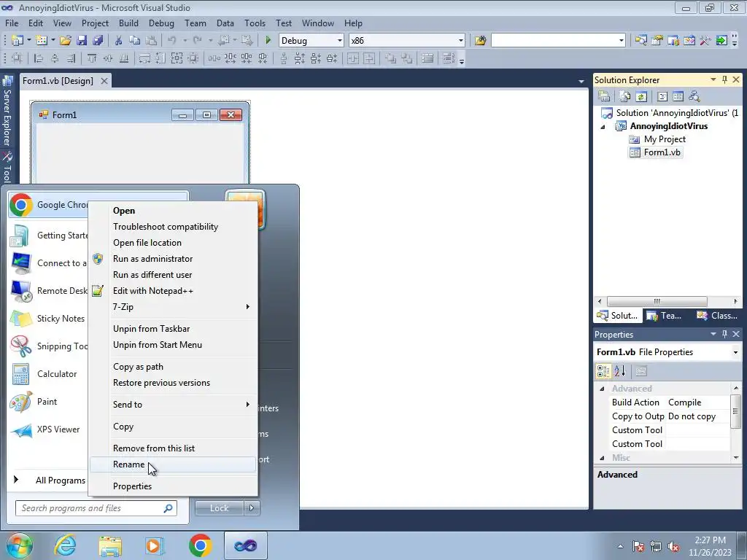Open the Build menu
The width and height of the screenshot is (747, 560).
128,23
